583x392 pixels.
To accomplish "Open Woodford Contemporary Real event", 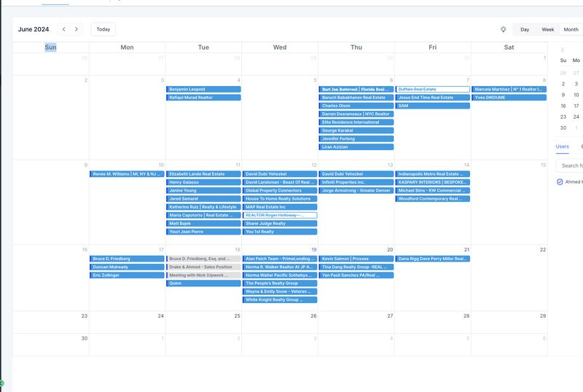I will click(x=432, y=199).
